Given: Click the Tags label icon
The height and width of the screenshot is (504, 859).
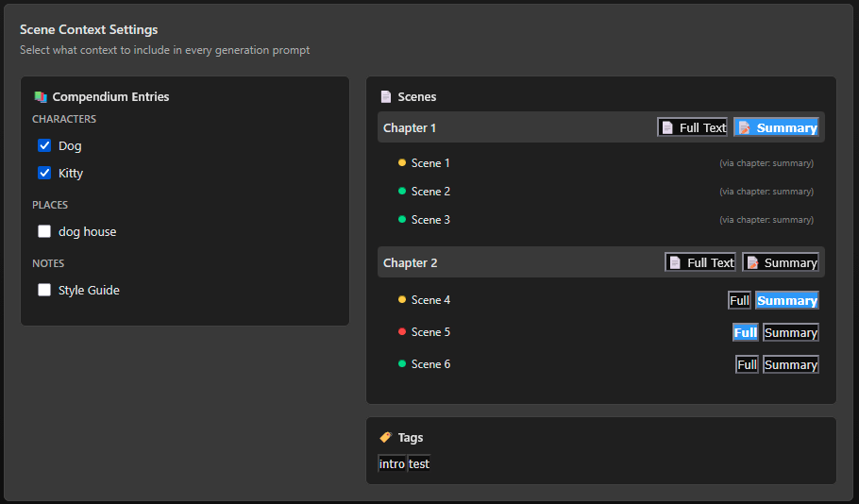Looking at the screenshot, I should pos(385,437).
